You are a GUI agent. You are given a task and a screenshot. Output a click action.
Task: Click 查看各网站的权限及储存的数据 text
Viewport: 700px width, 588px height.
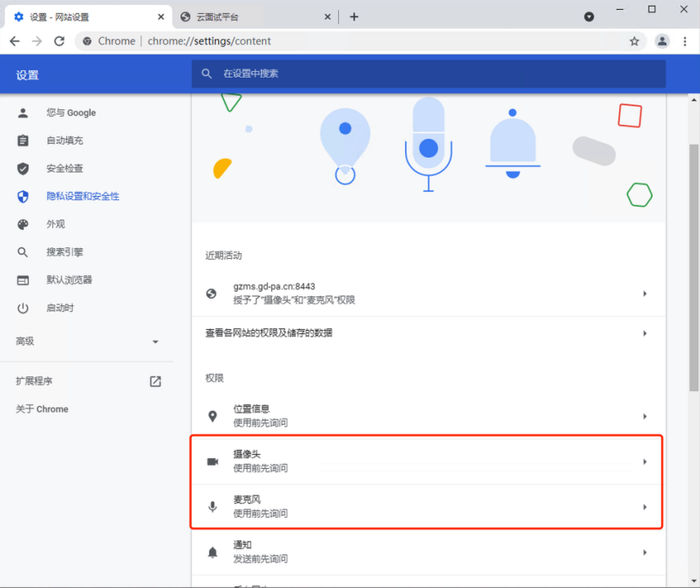[x=269, y=333]
